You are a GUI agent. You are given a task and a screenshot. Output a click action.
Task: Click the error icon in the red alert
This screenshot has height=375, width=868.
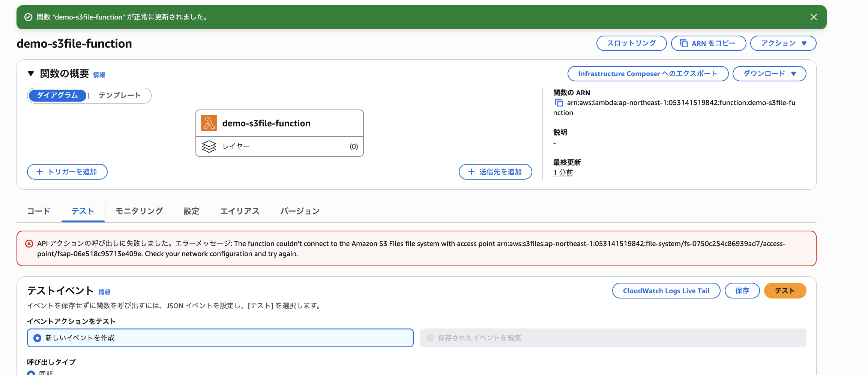(x=29, y=244)
